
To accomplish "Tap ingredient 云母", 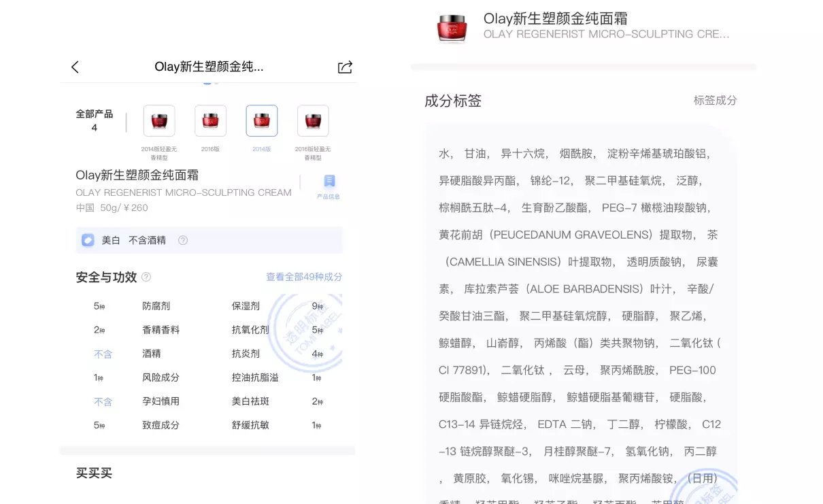I will coord(575,370).
